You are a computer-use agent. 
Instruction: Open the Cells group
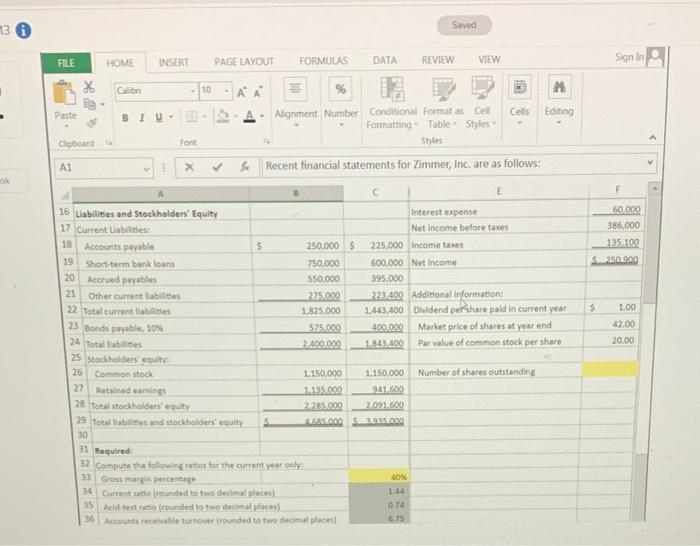pyautogui.click(x=519, y=100)
